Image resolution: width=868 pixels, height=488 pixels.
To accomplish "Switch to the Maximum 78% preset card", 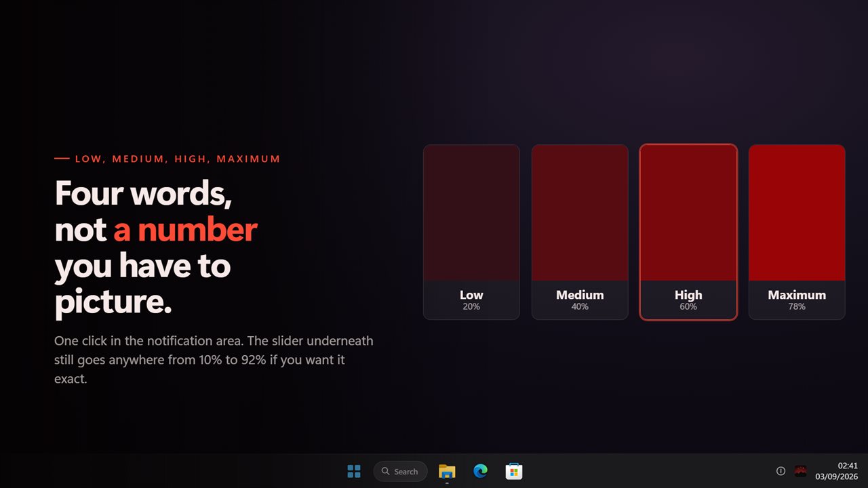I will coord(797,232).
